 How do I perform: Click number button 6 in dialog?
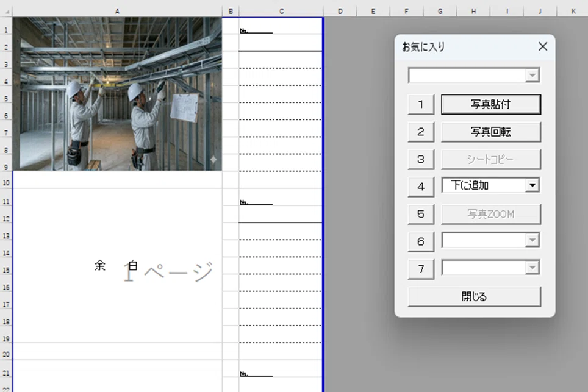pos(421,241)
